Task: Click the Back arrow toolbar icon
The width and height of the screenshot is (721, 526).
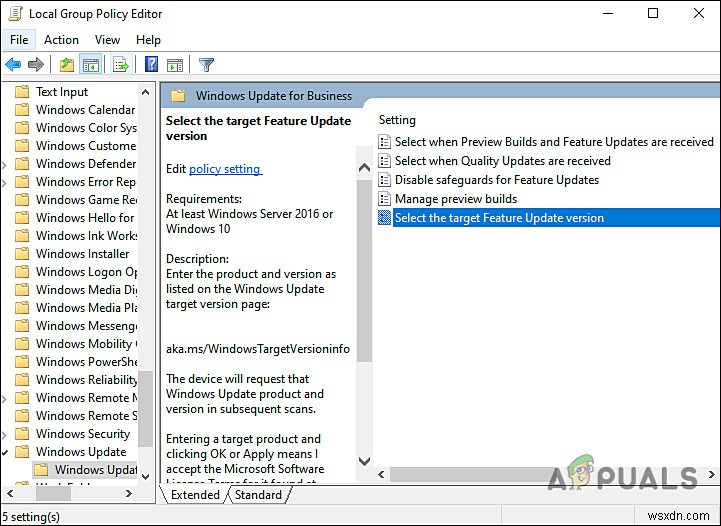Action: point(13,65)
